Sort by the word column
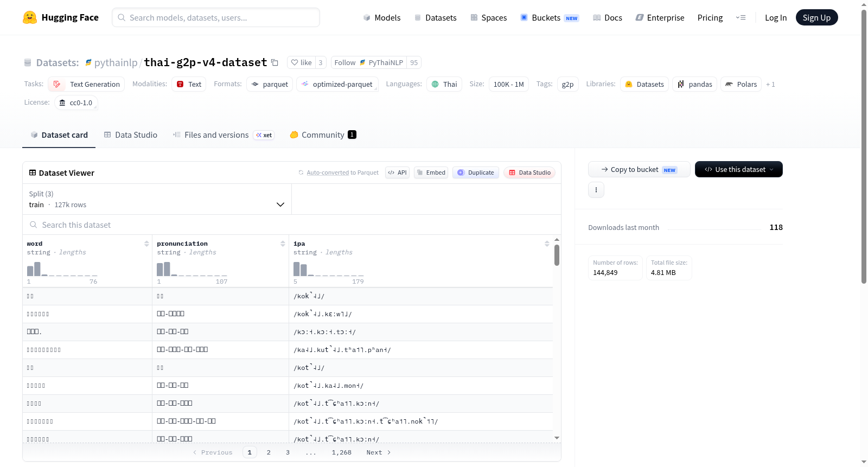The image size is (868, 467). pyautogui.click(x=146, y=244)
